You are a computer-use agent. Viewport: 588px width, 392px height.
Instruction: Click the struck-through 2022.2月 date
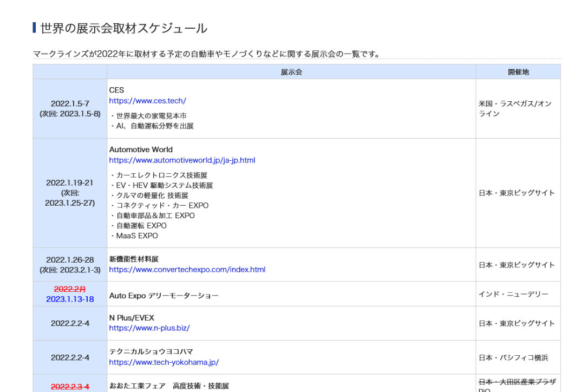(70, 289)
